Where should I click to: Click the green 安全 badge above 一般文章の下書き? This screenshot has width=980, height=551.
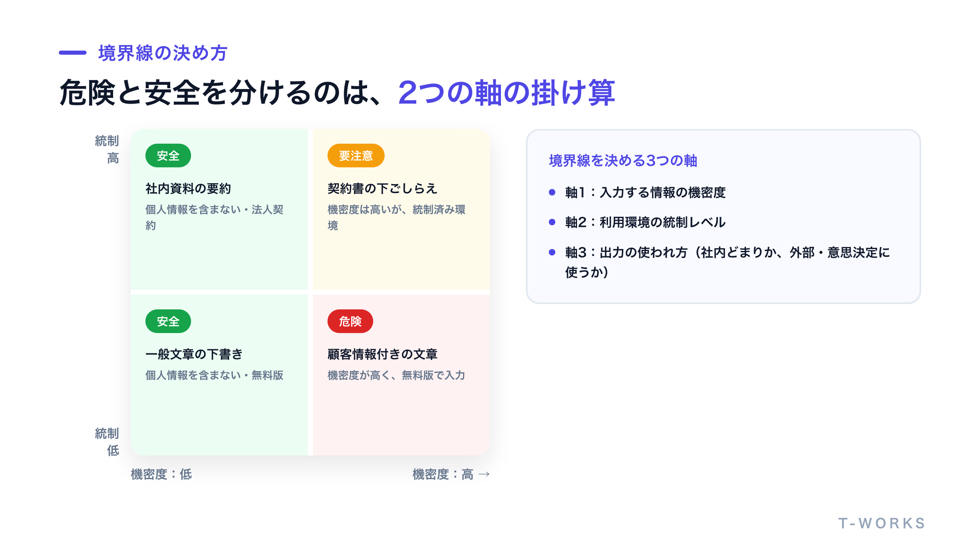(x=168, y=321)
